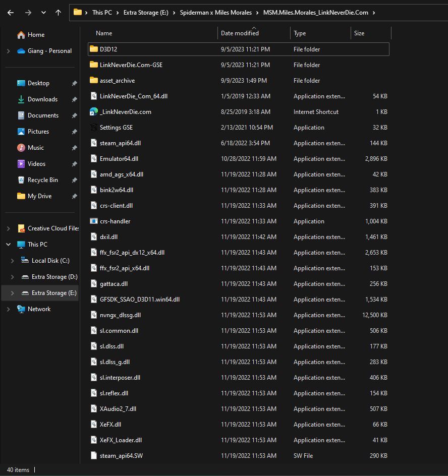
Task: Select Extra Storage (D:) in navigation pane
Action: (x=54, y=277)
